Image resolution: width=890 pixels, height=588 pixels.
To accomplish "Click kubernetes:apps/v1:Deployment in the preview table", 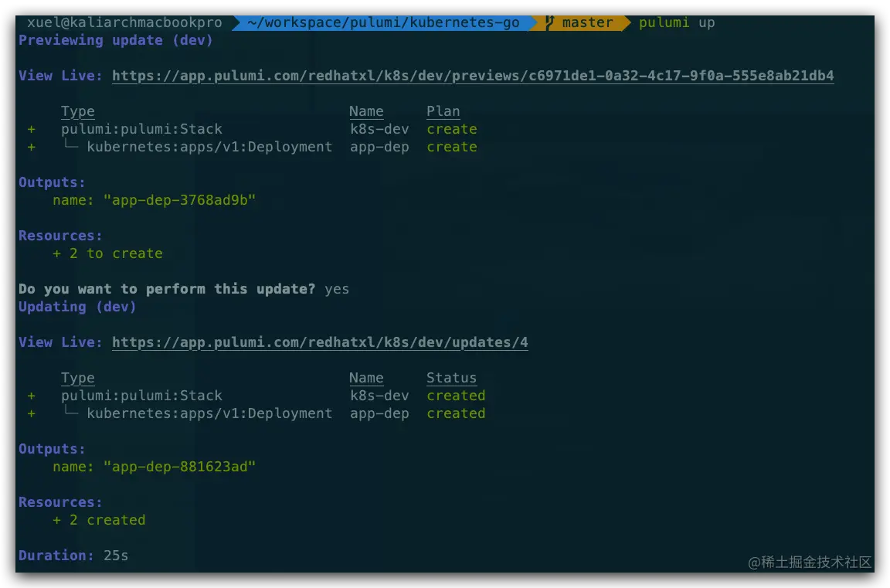I will click(x=209, y=147).
